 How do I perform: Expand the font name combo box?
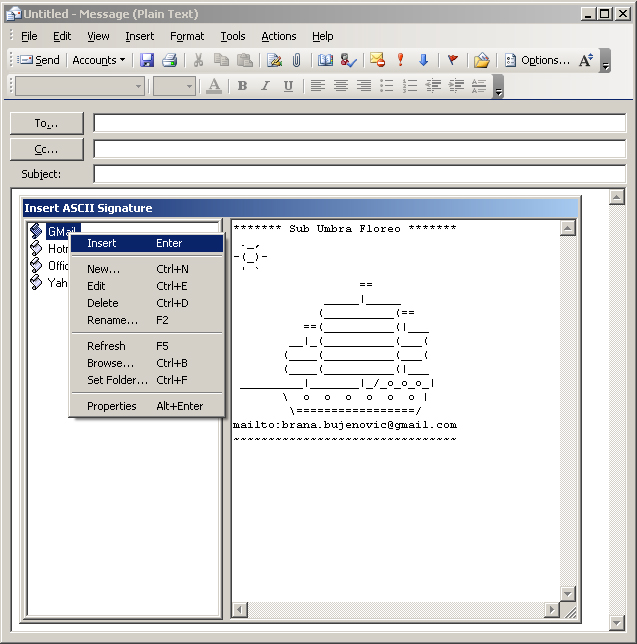(138, 86)
